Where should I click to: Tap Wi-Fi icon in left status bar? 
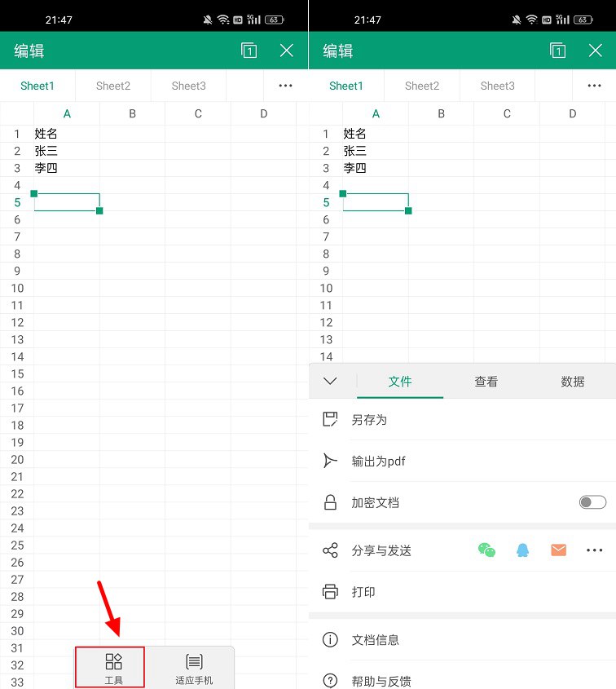[x=223, y=20]
